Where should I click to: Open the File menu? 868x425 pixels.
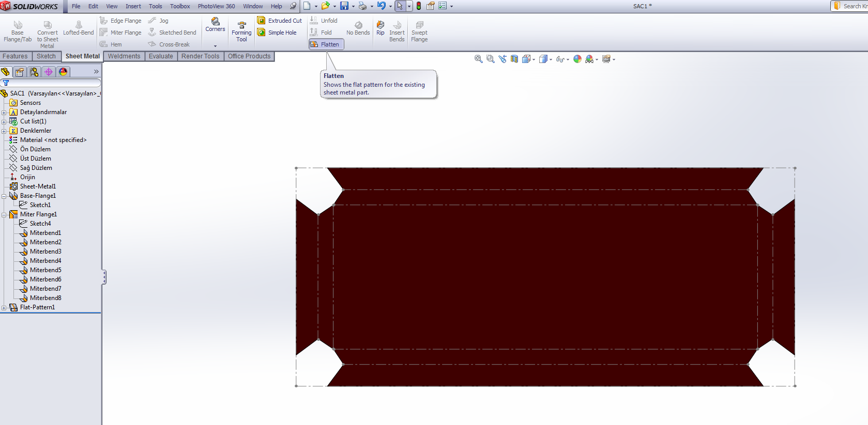click(x=76, y=6)
